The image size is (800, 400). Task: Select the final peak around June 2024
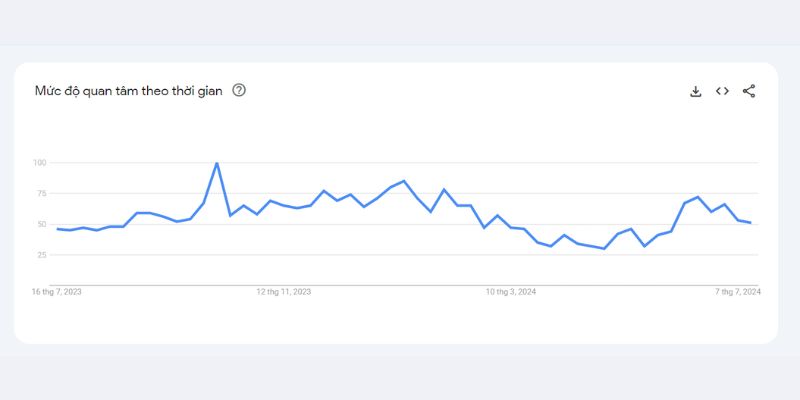click(x=697, y=197)
